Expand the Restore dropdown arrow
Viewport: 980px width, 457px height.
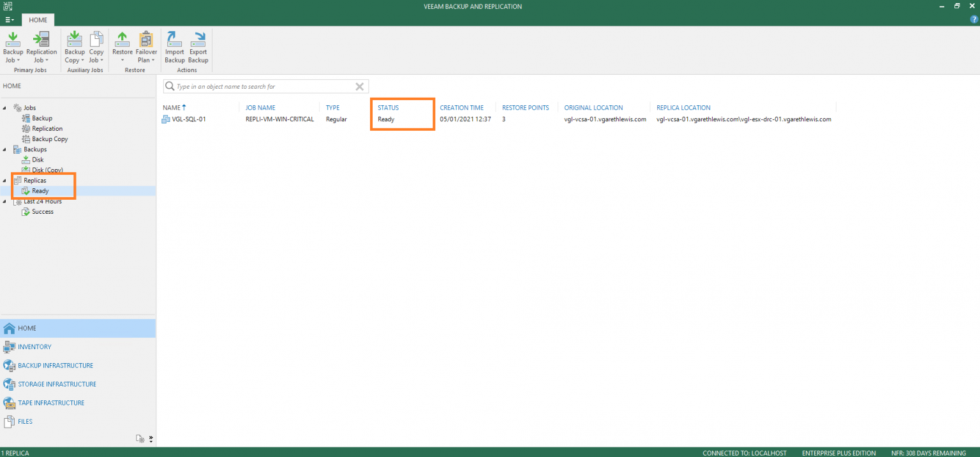122,59
